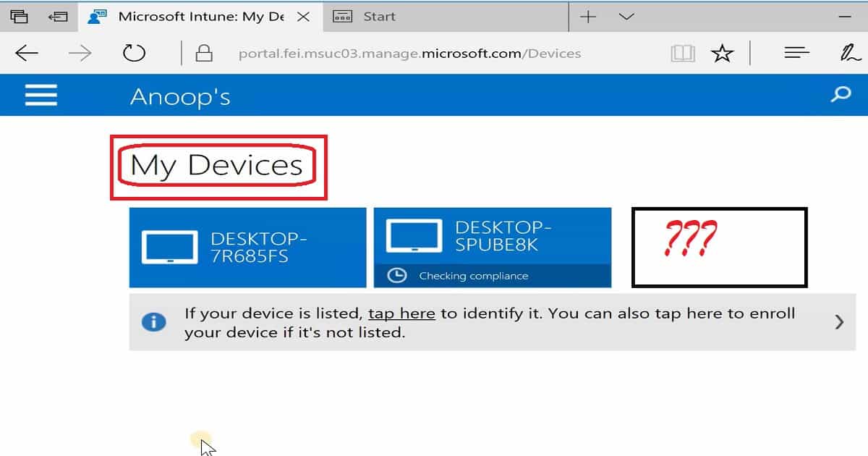Open the DESKTOP-7R685FS device tile
Screen dimensions: 868x456
point(248,248)
